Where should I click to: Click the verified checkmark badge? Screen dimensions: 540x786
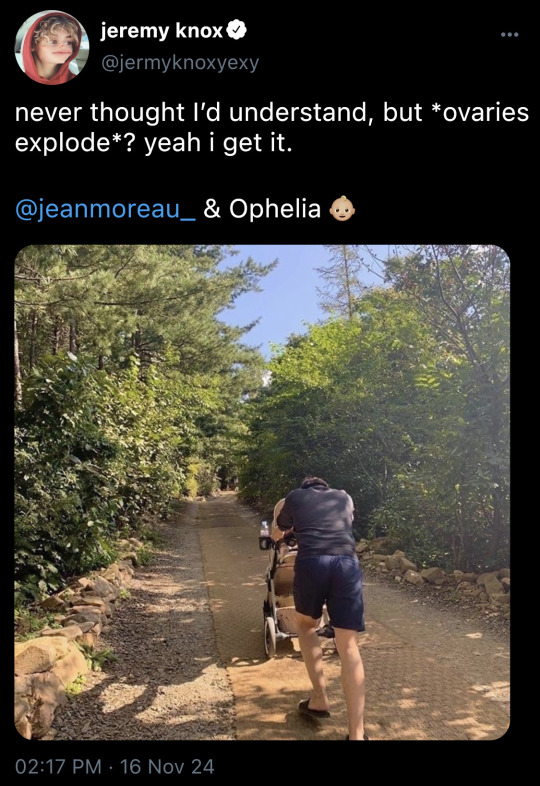coord(237,31)
